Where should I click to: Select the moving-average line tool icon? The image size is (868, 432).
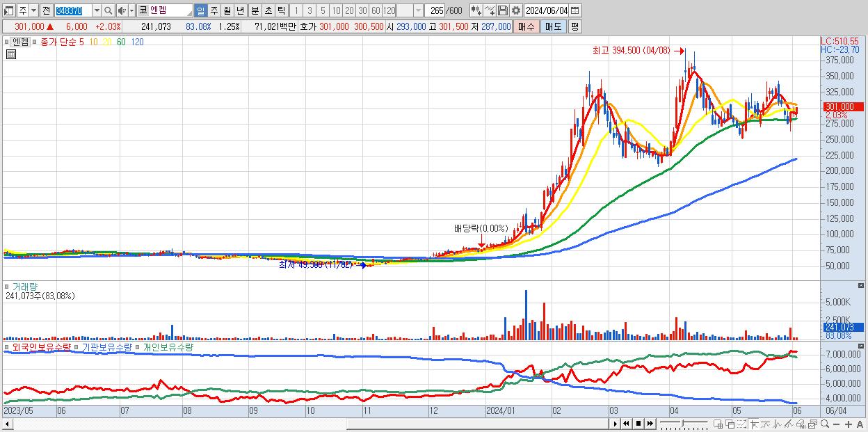pyautogui.click(x=766, y=424)
